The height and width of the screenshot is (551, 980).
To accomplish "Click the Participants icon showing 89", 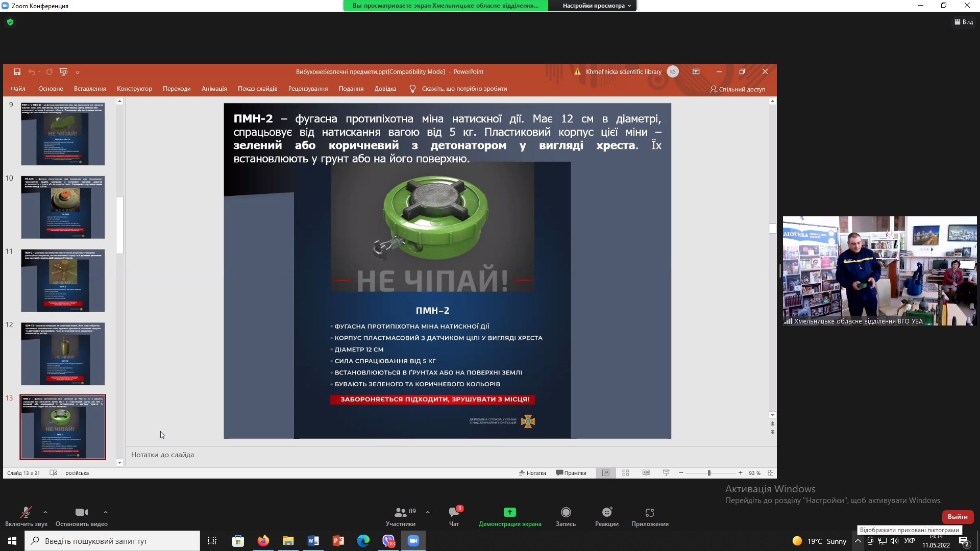I will [401, 512].
